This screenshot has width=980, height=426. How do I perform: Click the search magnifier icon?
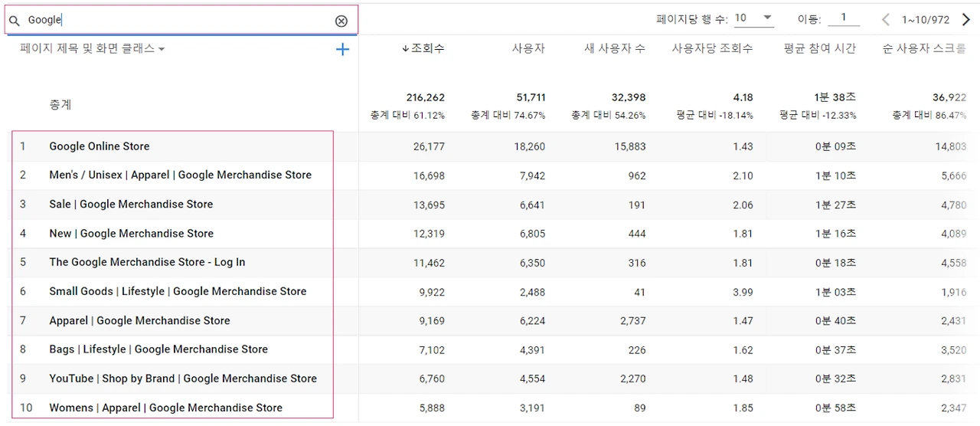(15, 21)
